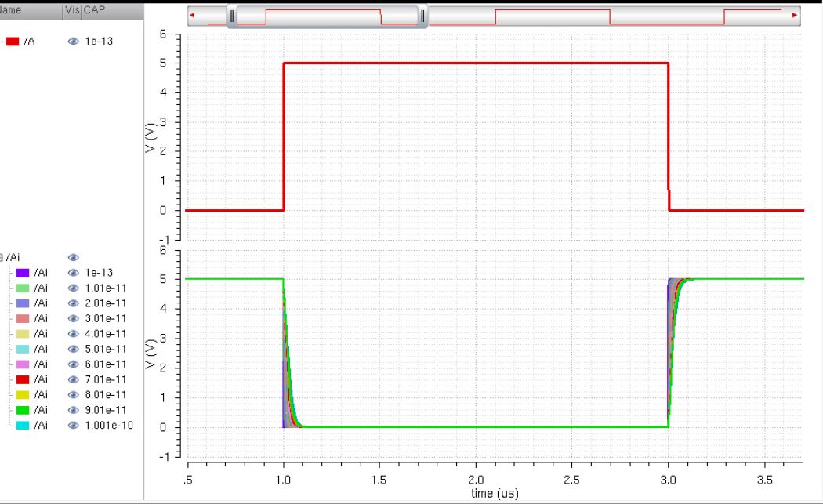Hide the /Ai trace with CAP 6.01e-11
The image size is (823, 504).
pyautogui.click(x=74, y=364)
